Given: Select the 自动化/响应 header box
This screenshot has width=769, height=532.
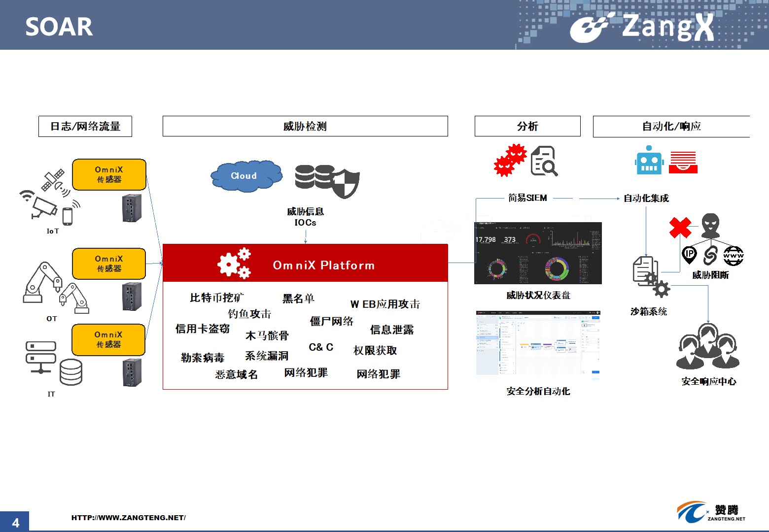Looking at the screenshot, I should (x=671, y=126).
